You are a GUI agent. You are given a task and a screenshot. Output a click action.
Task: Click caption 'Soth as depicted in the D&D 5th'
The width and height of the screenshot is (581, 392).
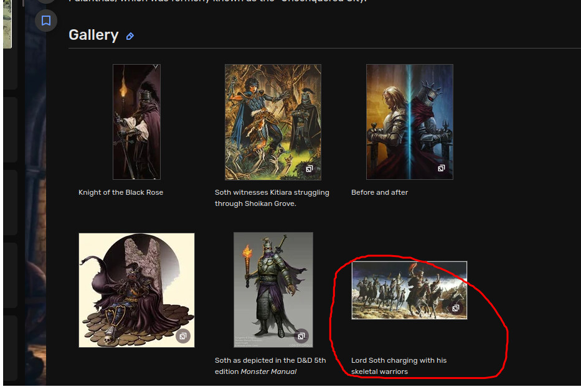click(270, 360)
